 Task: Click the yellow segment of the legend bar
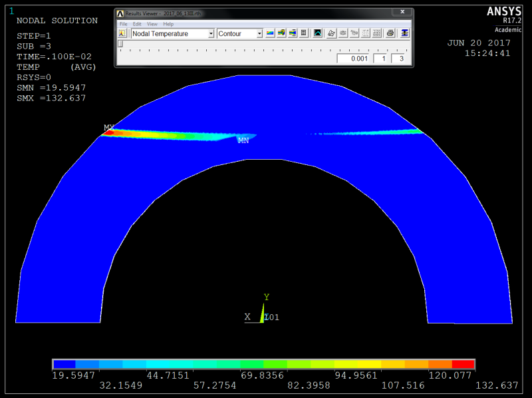tap(370, 364)
